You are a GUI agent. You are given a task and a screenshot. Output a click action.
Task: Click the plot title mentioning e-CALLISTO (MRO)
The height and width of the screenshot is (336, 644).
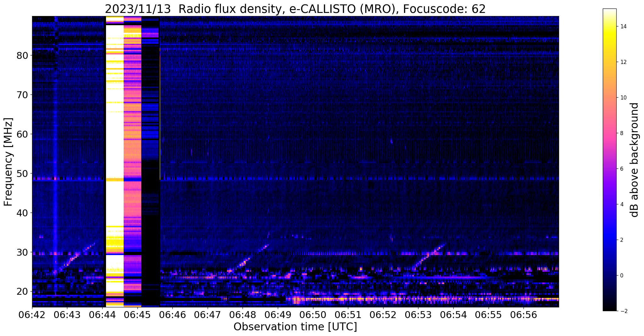[295, 9]
